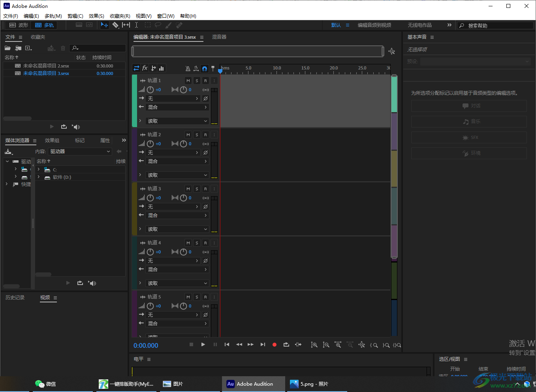
Task: Open the 文件(F) menu
Action: coord(11,16)
